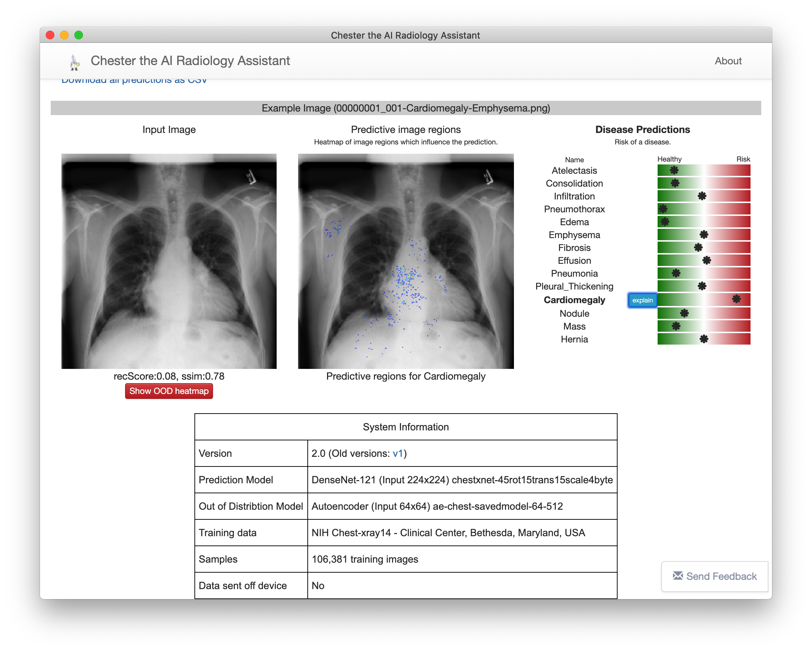Click the Hernia risk star marker
The image size is (812, 652).
pos(704,339)
